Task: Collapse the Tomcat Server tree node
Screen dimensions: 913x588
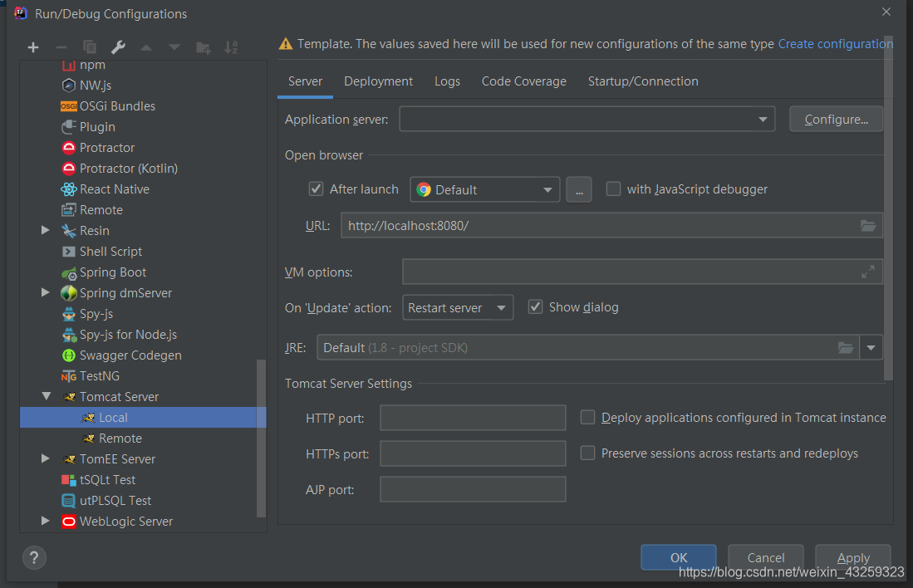Action: pyautogui.click(x=46, y=396)
